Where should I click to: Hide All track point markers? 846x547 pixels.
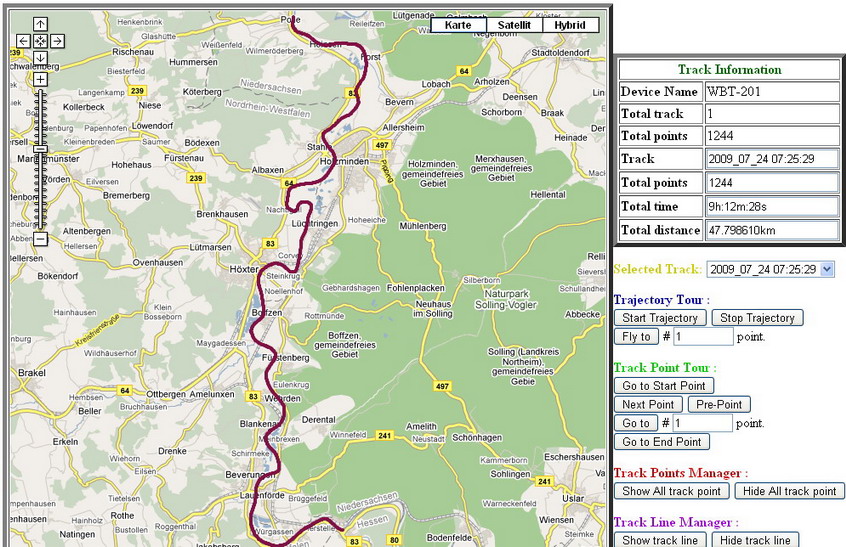(x=789, y=491)
